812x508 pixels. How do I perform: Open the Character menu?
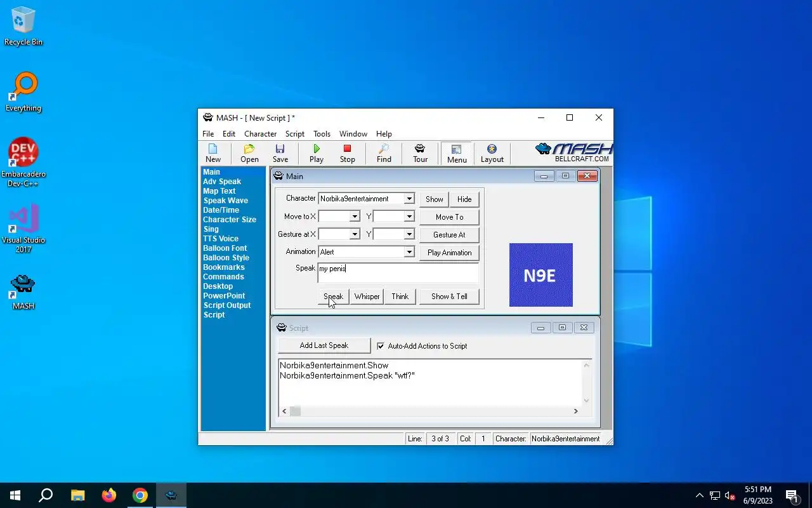point(260,134)
